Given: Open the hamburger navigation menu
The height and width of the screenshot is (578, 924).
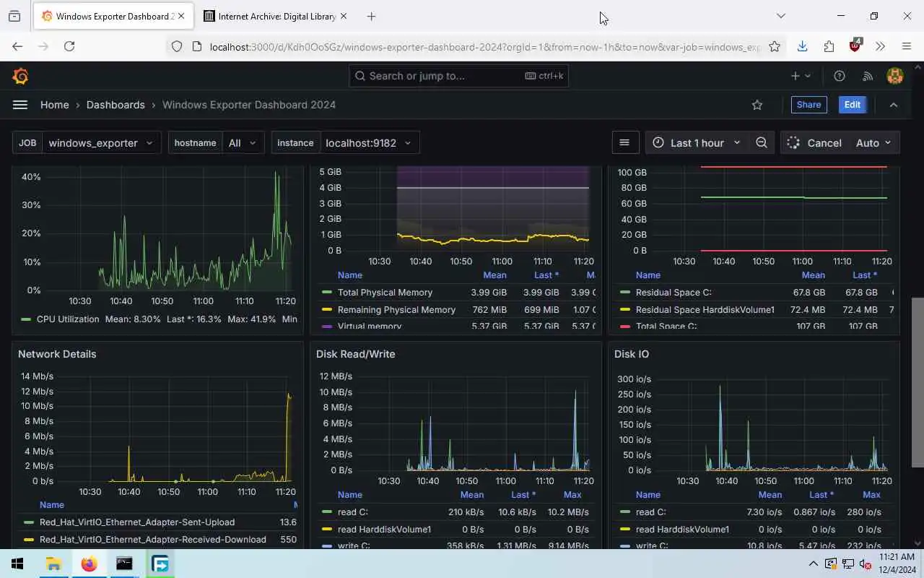Looking at the screenshot, I should point(20,105).
